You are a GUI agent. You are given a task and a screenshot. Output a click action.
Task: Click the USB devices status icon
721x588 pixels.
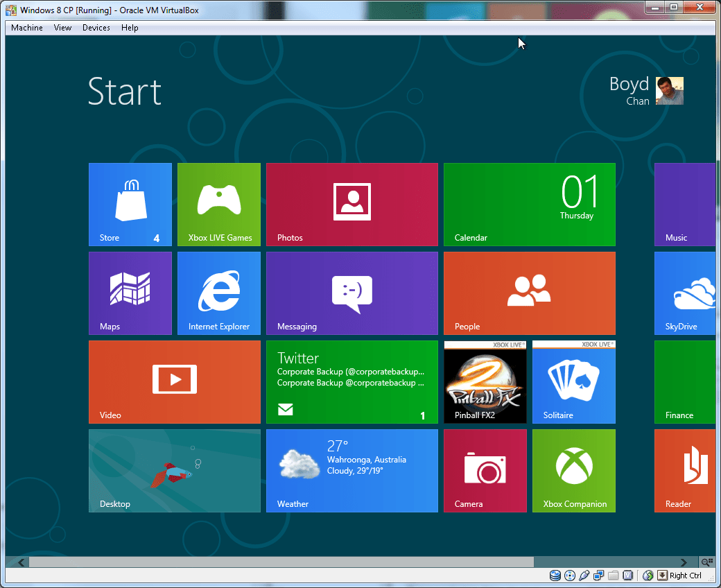pos(584,576)
